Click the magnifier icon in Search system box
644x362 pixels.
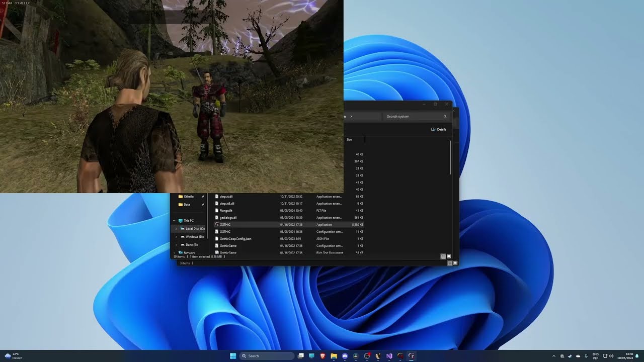[x=445, y=116]
